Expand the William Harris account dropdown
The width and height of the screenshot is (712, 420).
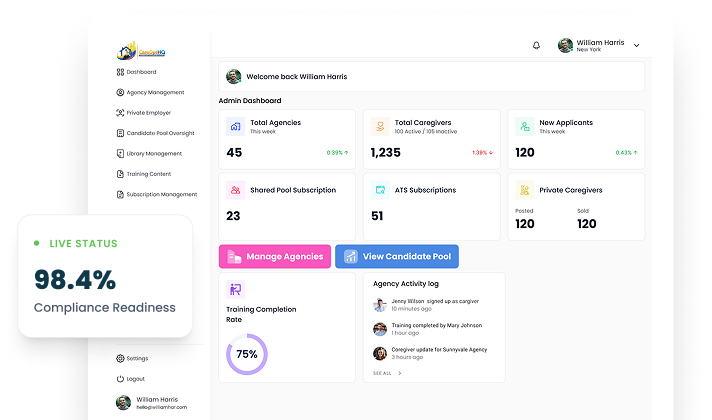(x=637, y=45)
